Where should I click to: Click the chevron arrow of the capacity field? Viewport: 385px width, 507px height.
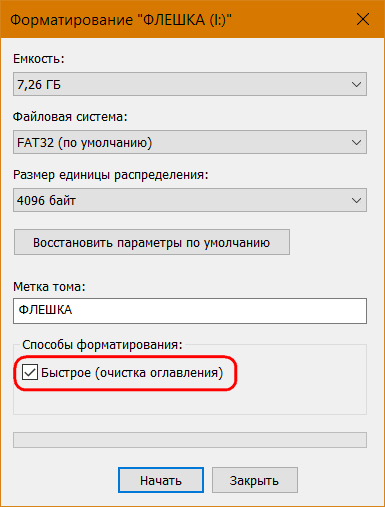[x=356, y=84]
